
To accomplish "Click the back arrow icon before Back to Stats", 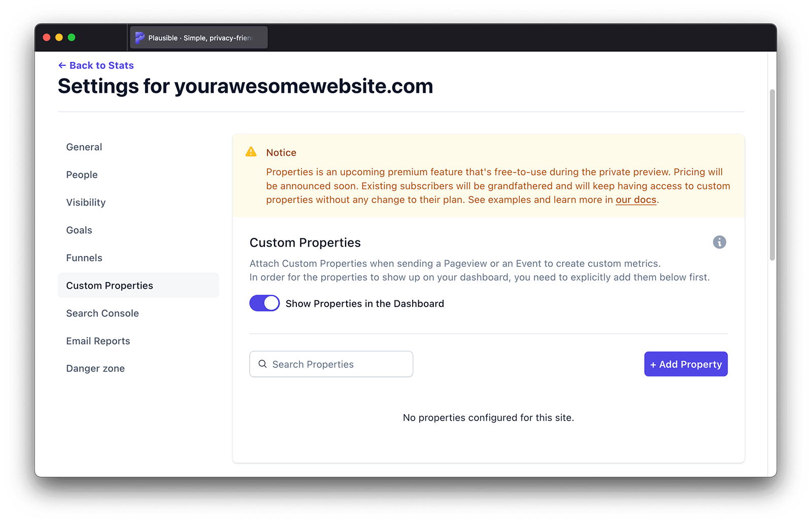I will [62, 65].
